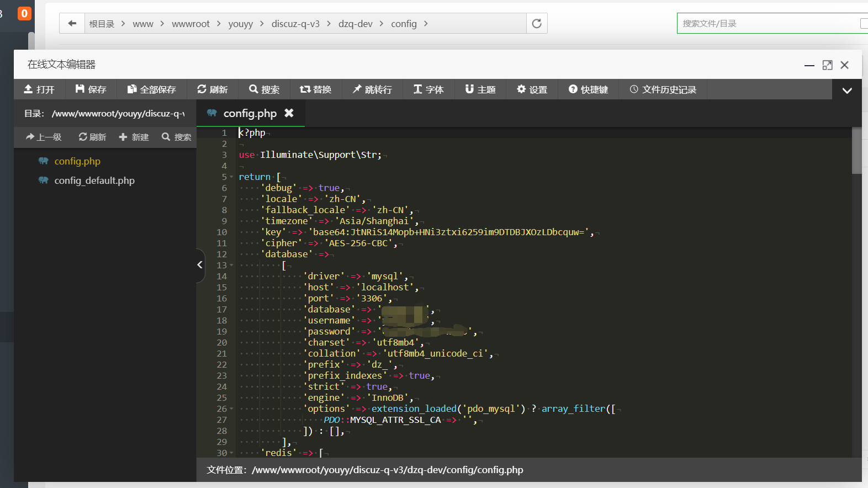Close the online text editor window

coord(844,65)
